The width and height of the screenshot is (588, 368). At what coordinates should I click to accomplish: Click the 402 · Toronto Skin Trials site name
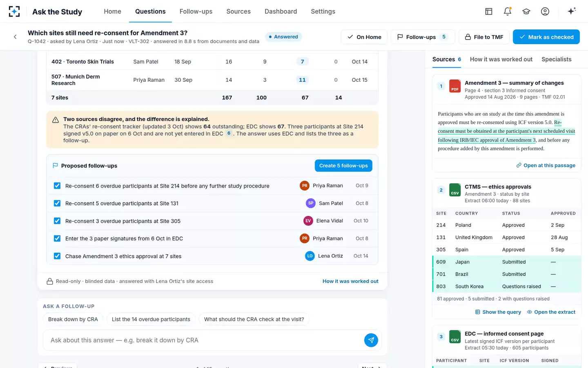coord(82,62)
